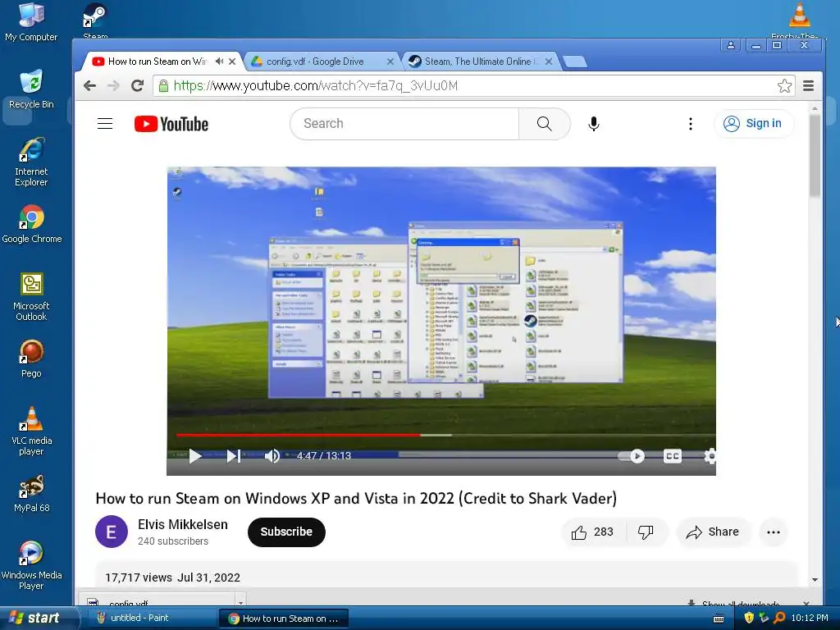Mute the video volume speaker icon
Screen dimensions: 840x630
(x=272, y=456)
